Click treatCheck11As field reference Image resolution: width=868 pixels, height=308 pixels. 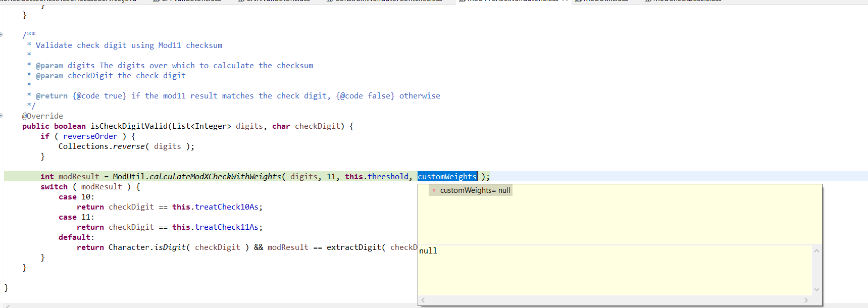pyautogui.click(x=227, y=227)
